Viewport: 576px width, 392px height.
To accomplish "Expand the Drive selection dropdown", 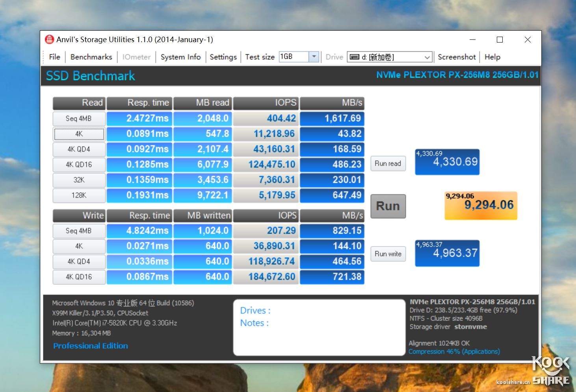I will pyautogui.click(x=427, y=58).
